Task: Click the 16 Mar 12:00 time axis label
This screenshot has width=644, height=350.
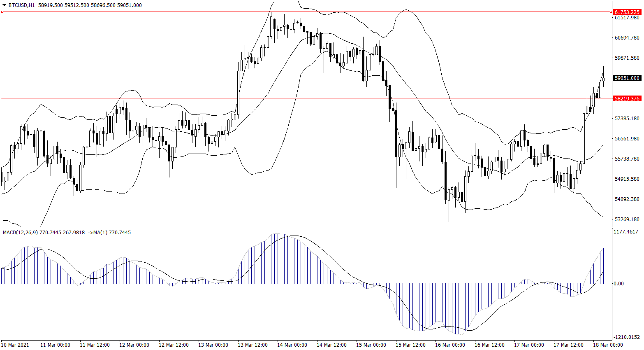Action: click(489, 345)
